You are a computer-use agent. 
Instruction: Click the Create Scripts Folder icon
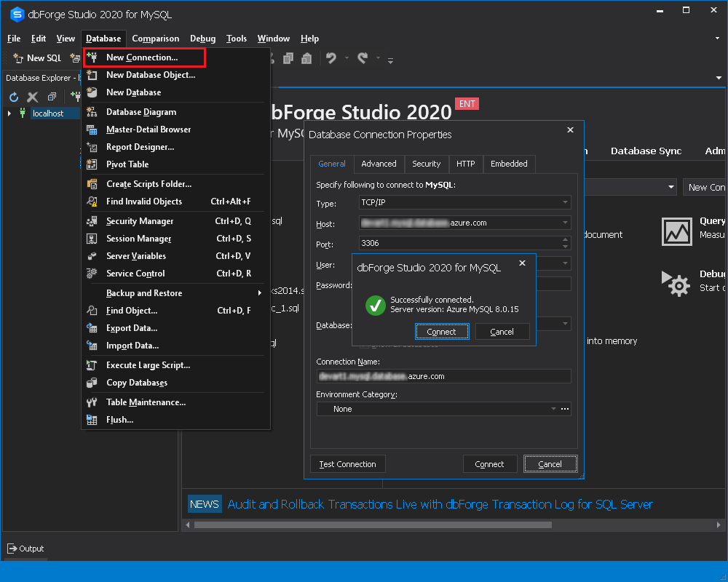92,184
